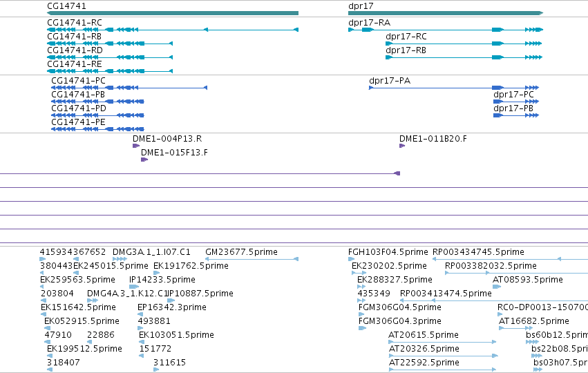
Task: Click the CG14741-PC protein feature
Action: point(129,88)
